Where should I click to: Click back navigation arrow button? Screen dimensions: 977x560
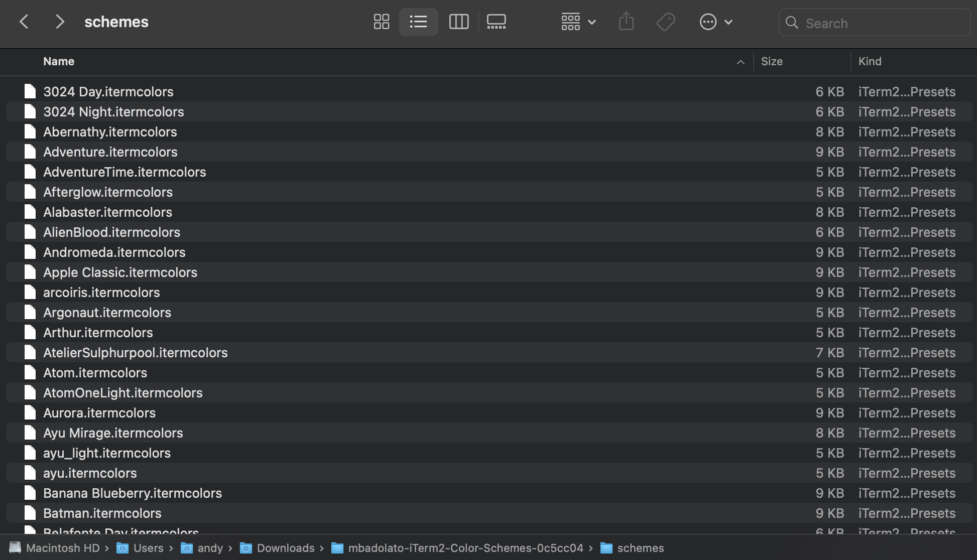tap(24, 22)
